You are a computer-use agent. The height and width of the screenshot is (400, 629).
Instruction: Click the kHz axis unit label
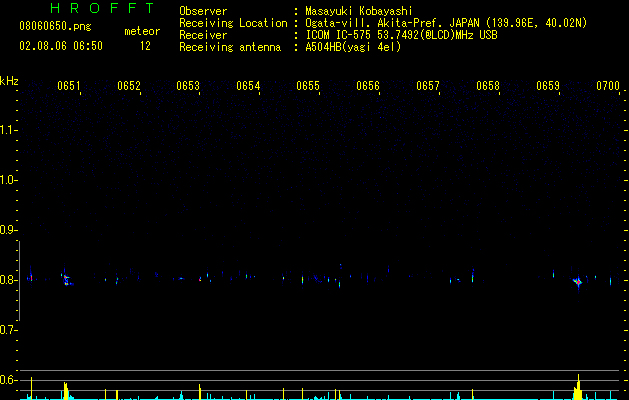pos(9,81)
